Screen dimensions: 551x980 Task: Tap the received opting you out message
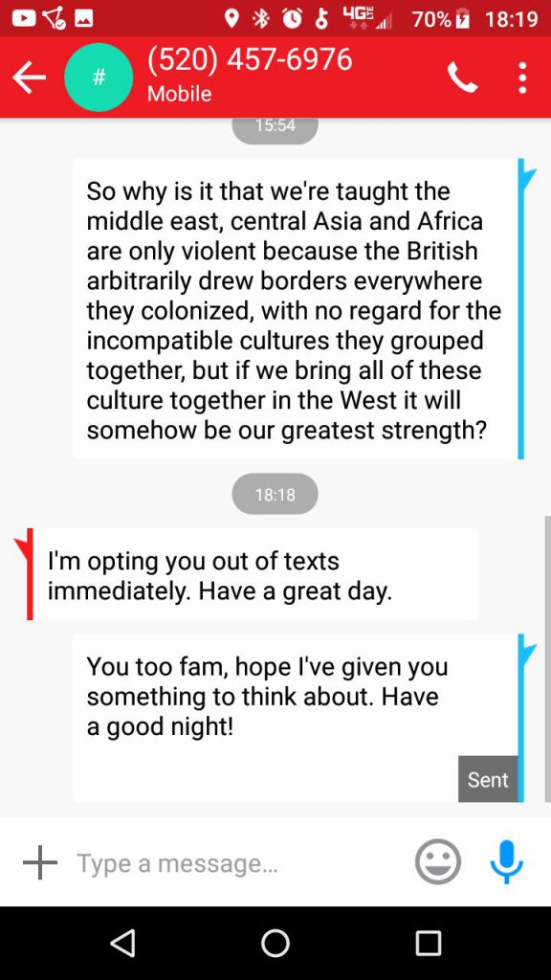pyautogui.click(x=253, y=574)
